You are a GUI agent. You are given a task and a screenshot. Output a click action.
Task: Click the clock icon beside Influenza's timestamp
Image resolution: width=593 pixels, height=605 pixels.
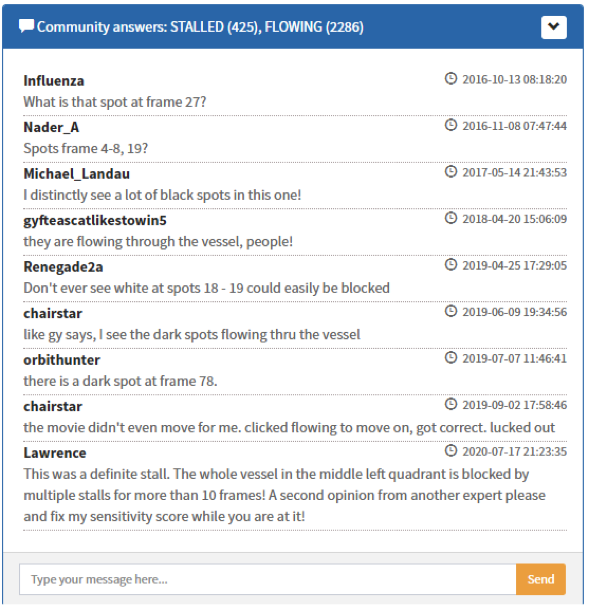coord(450,79)
